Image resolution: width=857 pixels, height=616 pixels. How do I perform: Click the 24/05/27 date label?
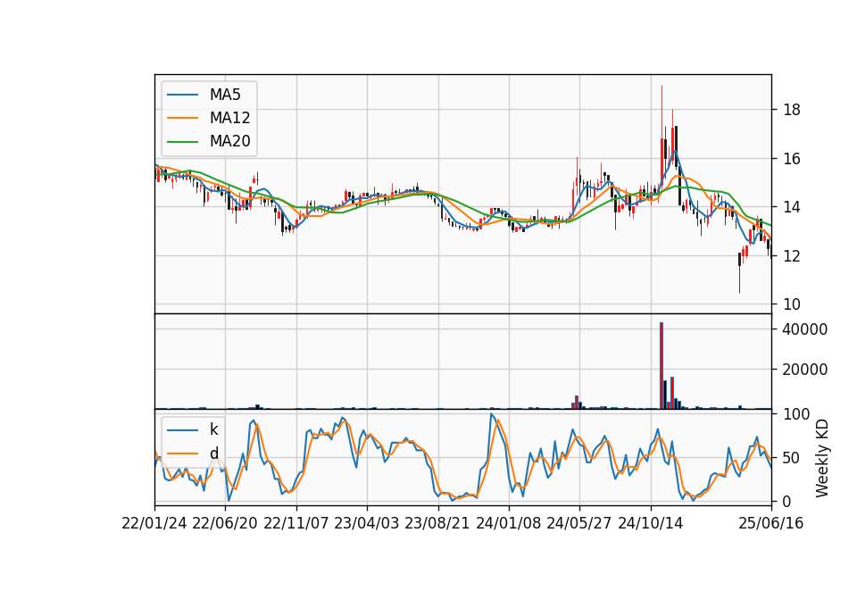[579, 524]
